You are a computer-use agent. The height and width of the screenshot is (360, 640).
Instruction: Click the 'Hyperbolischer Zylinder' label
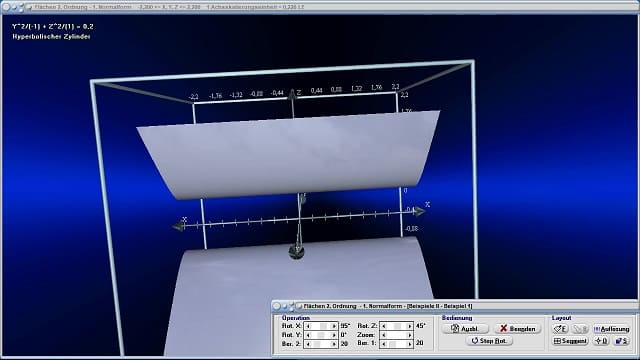click(51, 37)
